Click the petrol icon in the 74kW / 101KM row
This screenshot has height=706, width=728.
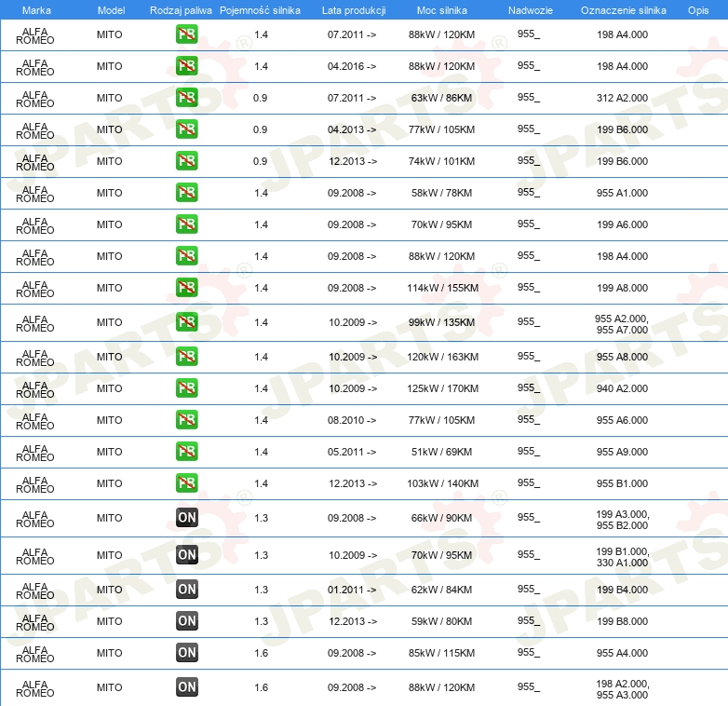click(186, 161)
